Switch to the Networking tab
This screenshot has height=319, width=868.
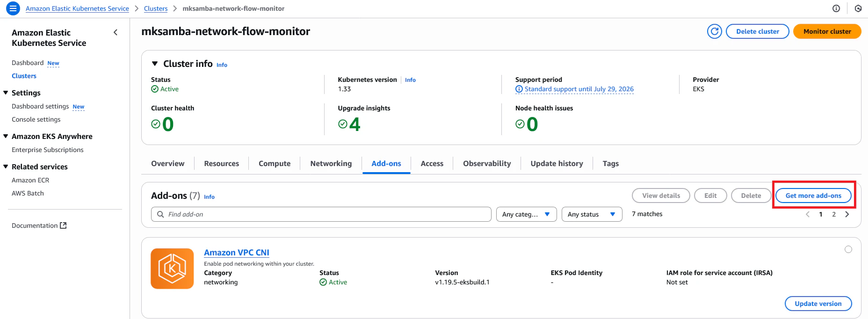tap(331, 163)
